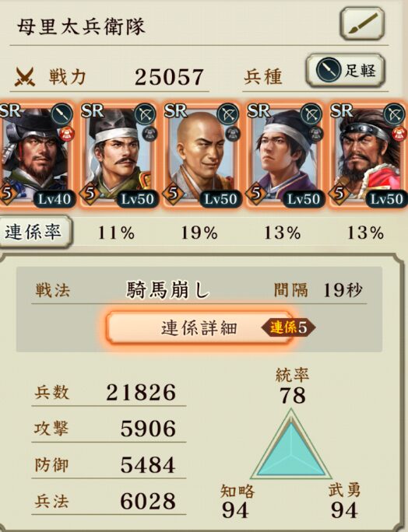Image resolution: width=408 pixels, height=532 pixels.
Task: Open the 連係詳細 details button
Action: (x=199, y=327)
